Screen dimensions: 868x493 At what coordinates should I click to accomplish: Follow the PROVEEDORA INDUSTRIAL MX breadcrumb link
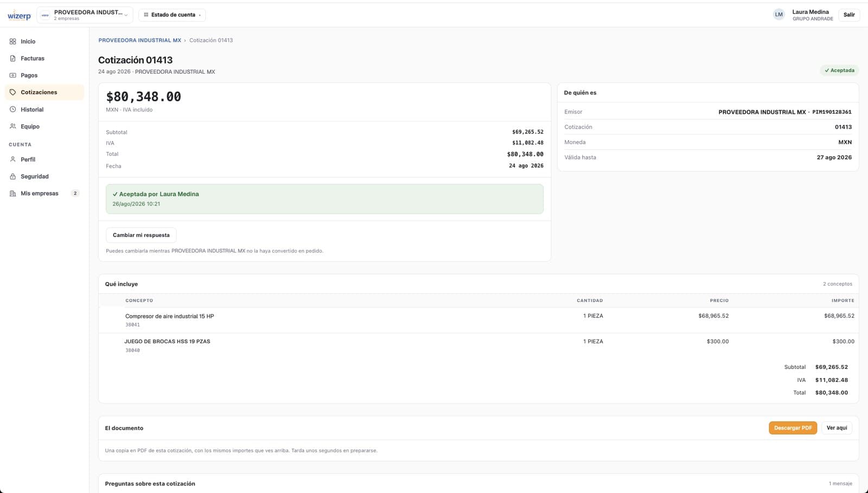pos(140,40)
